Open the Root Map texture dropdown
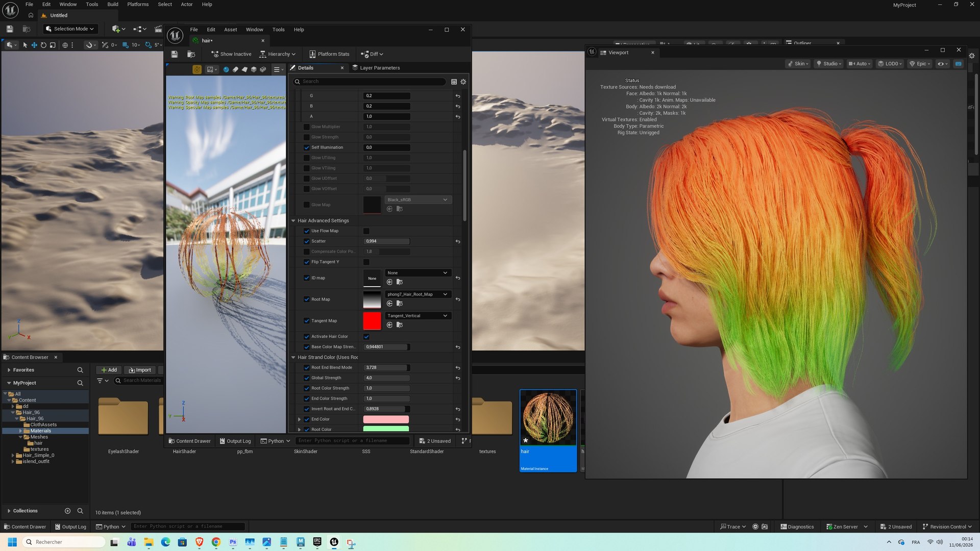Screen dimensions: 980x551 click(x=418, y=294)
